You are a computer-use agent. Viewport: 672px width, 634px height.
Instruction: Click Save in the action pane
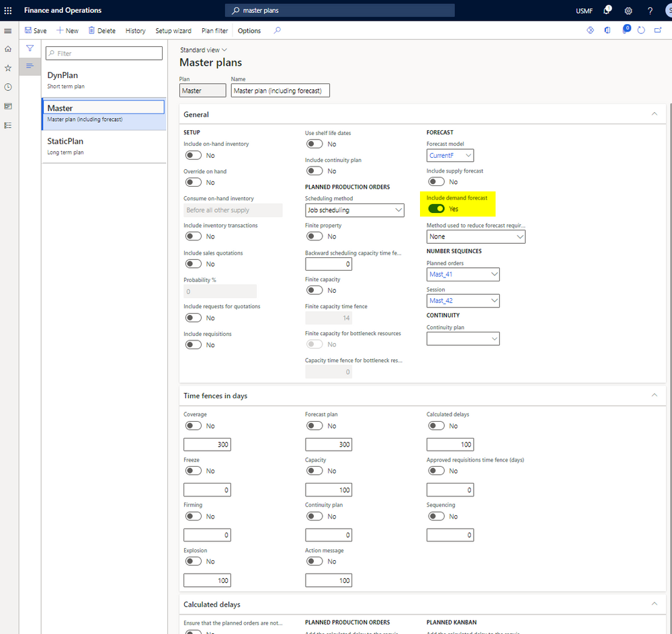tap(36, 30)
